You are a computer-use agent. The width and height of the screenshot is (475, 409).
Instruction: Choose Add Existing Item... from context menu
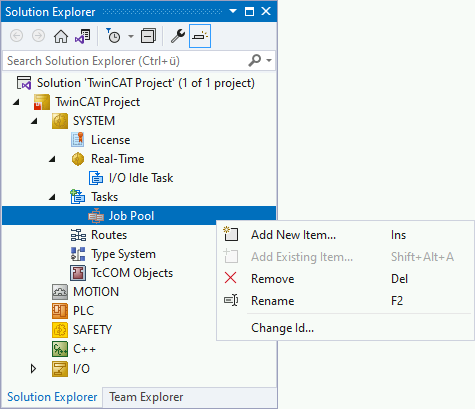click(x=345, y=257)
